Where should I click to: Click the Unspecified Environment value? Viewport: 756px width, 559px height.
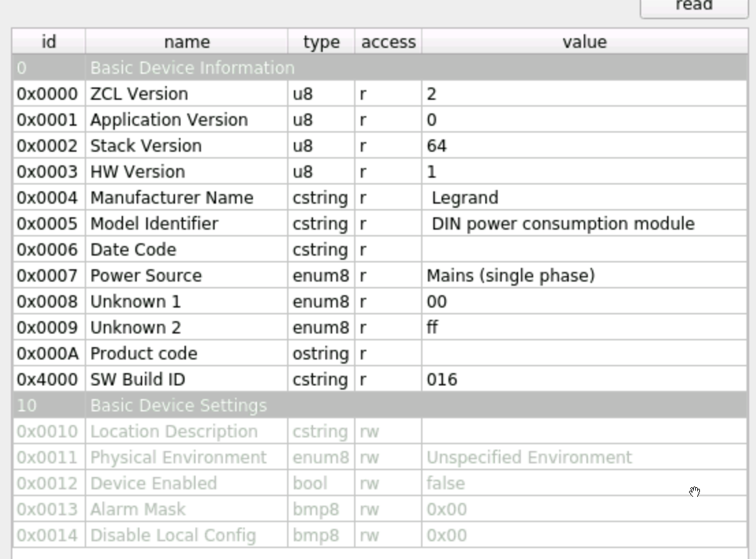point(584,457)
